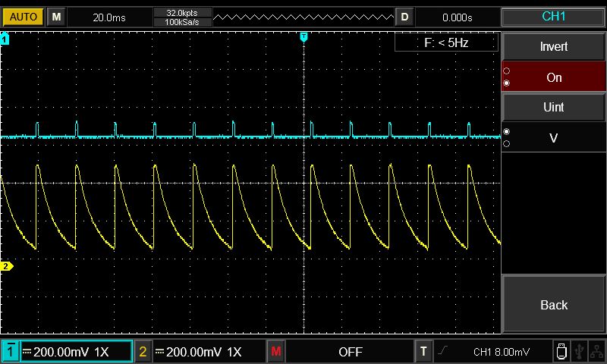Click the network connection status icon
The image size is (607, 364).
tap(597, 352)
